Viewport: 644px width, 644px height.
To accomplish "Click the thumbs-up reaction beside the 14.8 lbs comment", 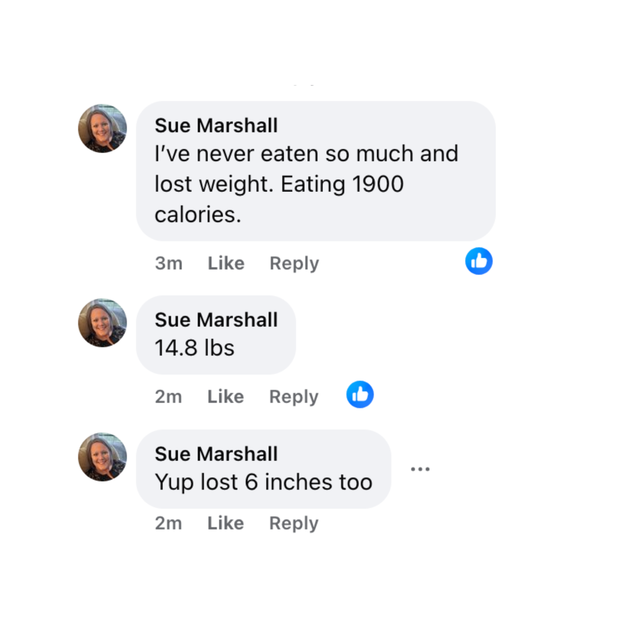I will tap(360, 394).
